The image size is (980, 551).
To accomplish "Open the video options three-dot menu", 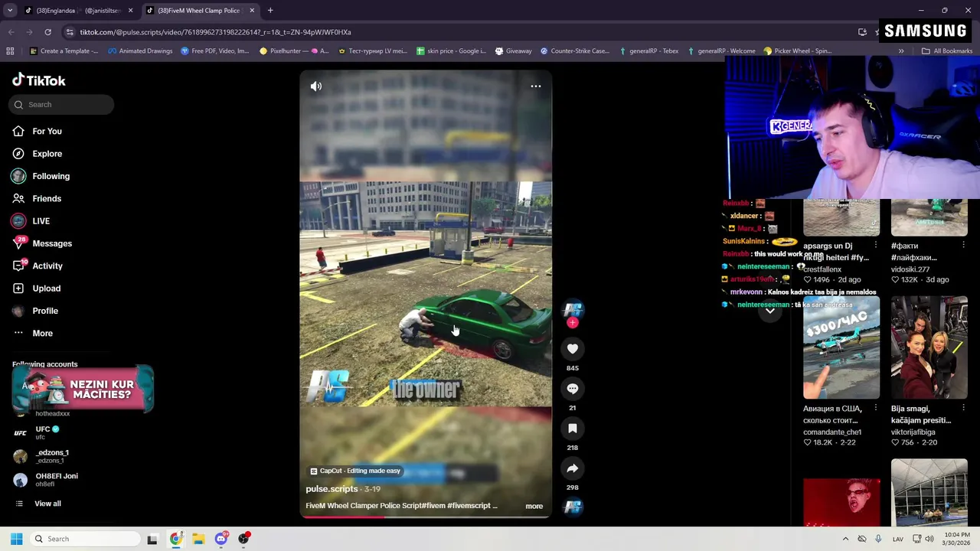I will 536,86.
